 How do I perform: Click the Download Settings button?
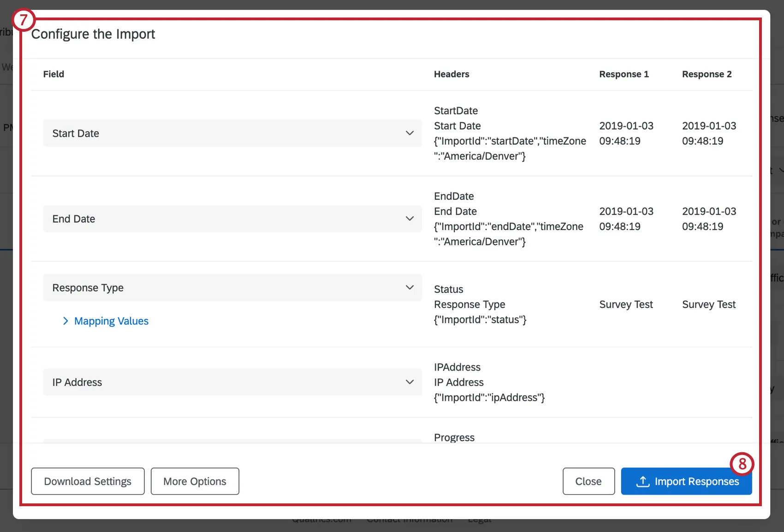tap(87, 481)
